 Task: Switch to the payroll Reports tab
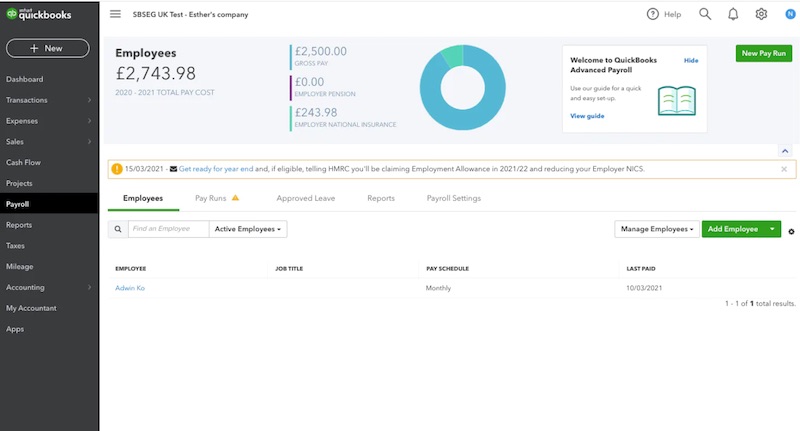381,198
